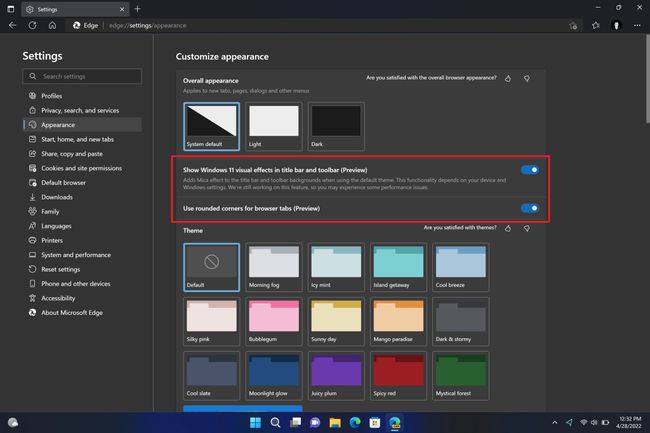Go back using the browser back arrow
650x433 pixels.
(x=12, y=25)
